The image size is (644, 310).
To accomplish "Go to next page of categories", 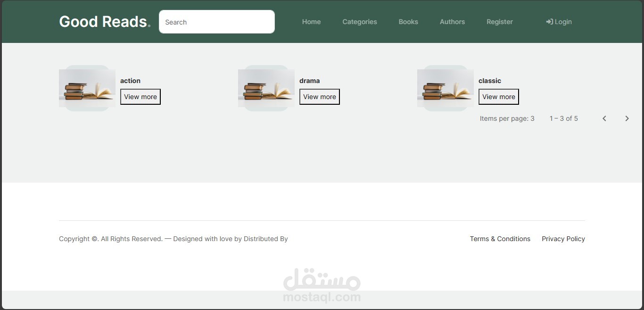I will pos(627,118).
